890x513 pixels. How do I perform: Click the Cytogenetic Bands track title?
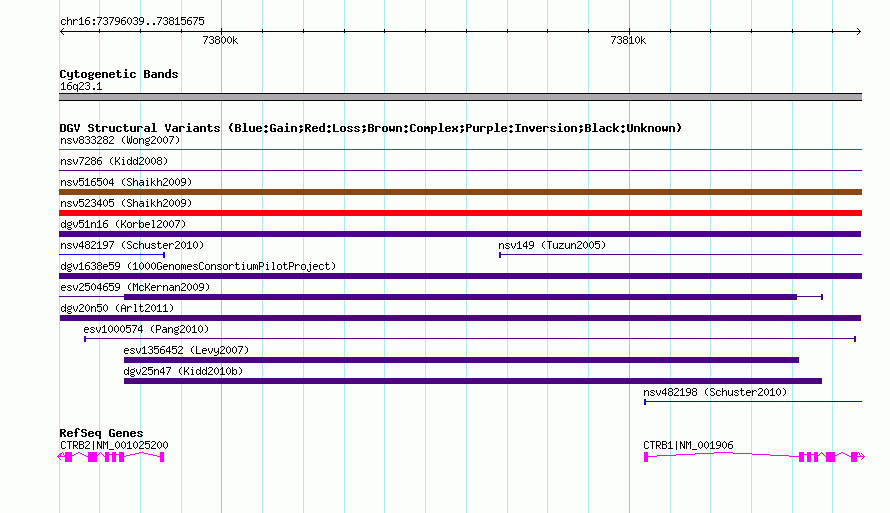click(x=119, y=74)
